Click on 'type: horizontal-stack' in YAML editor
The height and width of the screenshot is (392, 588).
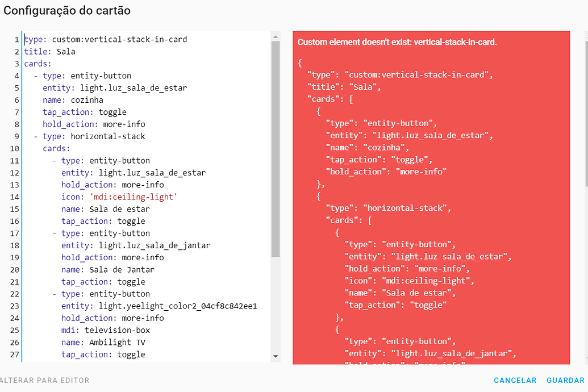pos(94,136)
